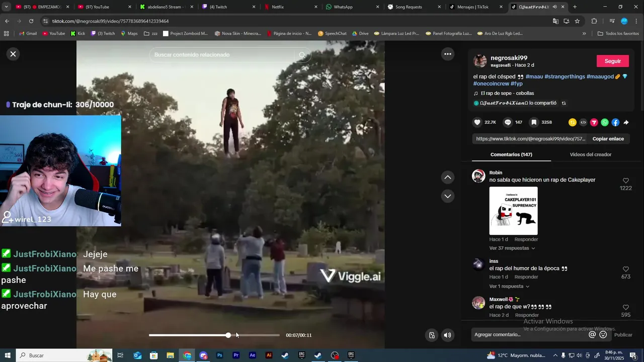The image size is (644, 362).
Task: Open the Todos los favoritos folder
Action: point(618,34)
